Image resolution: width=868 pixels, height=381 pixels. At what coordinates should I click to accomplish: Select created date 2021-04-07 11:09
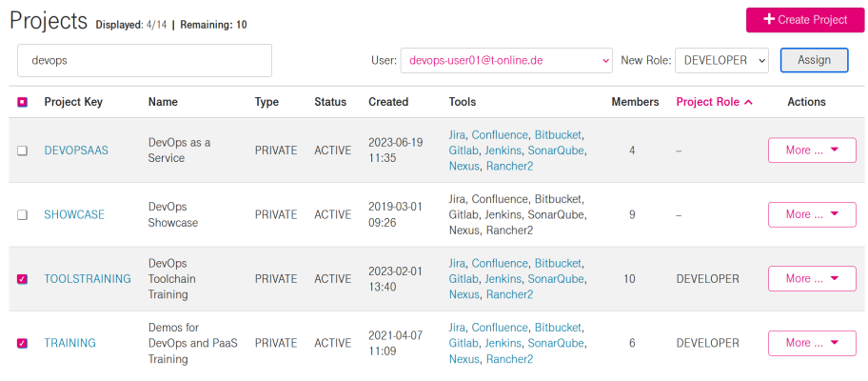396,343
